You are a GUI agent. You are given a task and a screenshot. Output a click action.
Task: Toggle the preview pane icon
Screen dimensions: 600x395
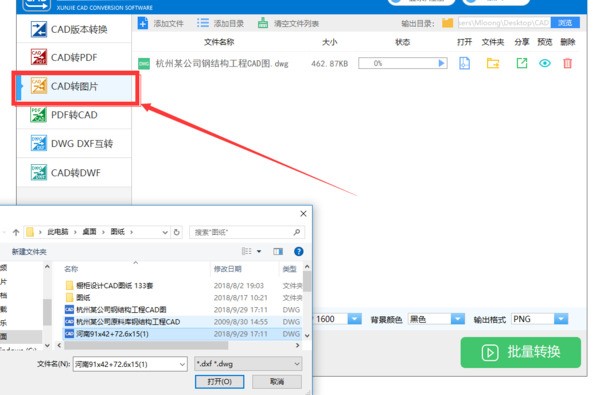pos(278,251)
